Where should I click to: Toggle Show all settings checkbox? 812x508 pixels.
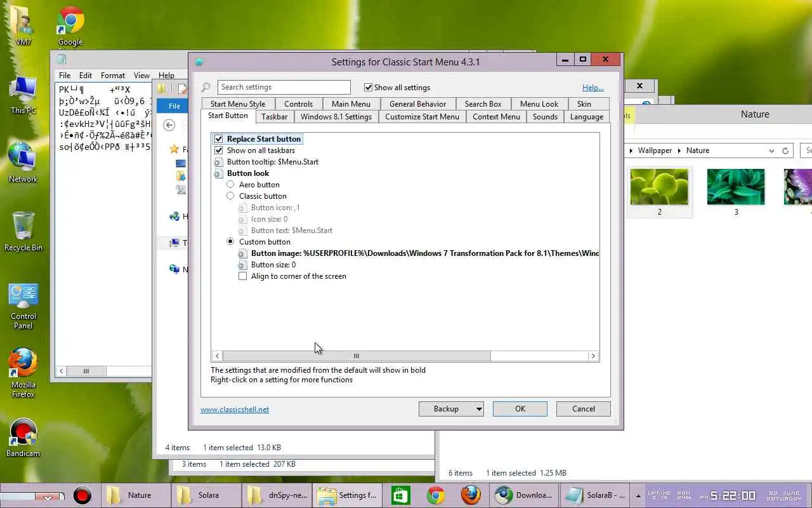pyautogui.click(x=368, y=88)
